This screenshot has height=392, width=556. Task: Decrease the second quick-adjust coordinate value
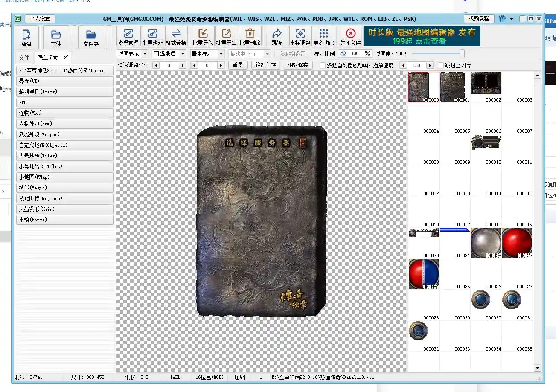(194, 65)
